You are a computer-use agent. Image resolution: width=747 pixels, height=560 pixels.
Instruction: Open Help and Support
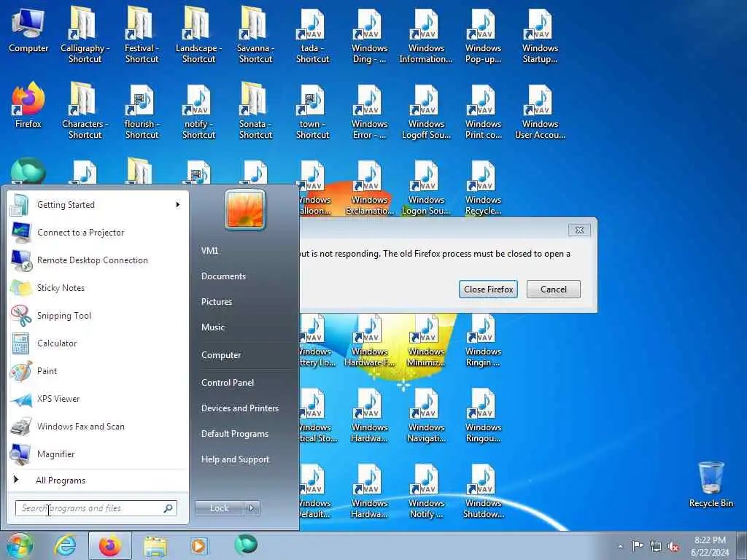click(x=235, y=459)
